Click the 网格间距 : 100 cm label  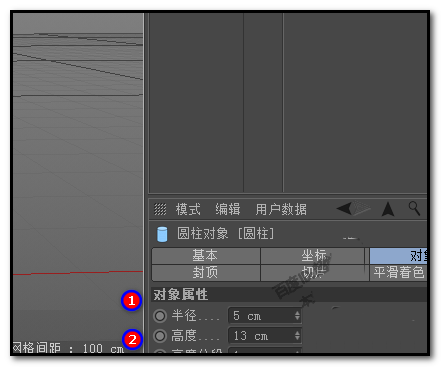(x=68, y=348)
